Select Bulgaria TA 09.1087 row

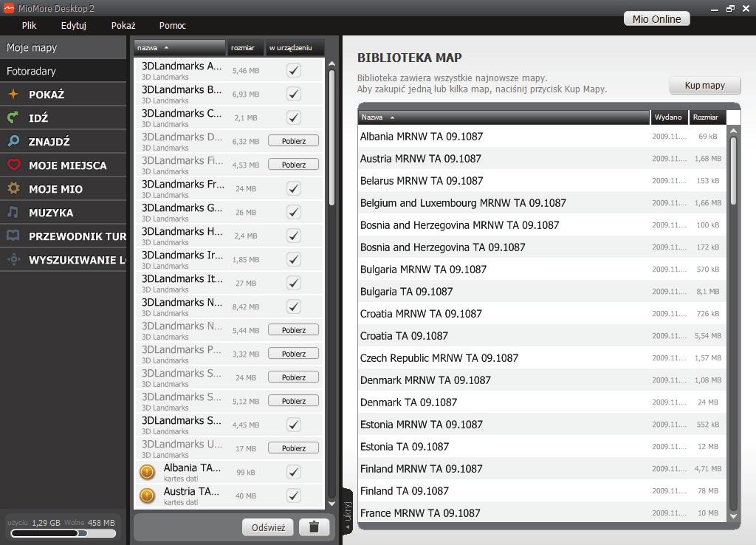tap(542, 292)
